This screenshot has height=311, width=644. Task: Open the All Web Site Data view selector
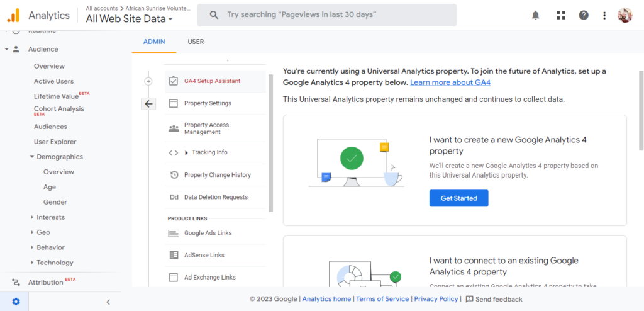pos(130,18)
